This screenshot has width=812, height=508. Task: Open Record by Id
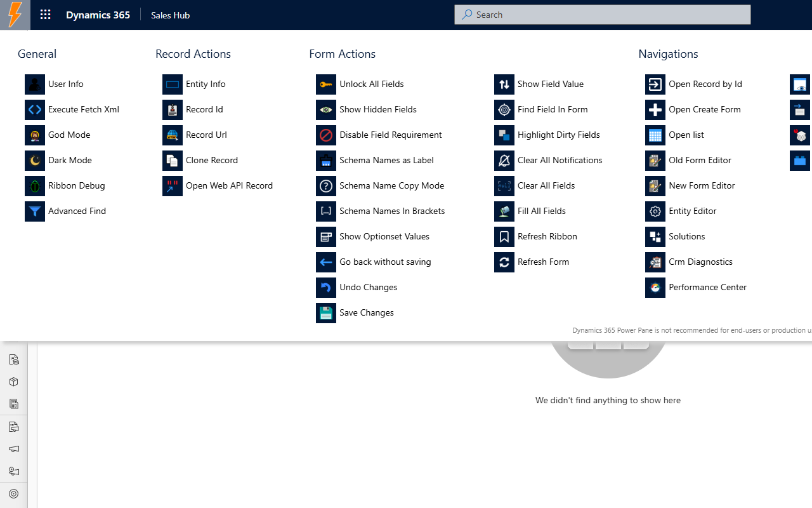click(x=707, y=84)
